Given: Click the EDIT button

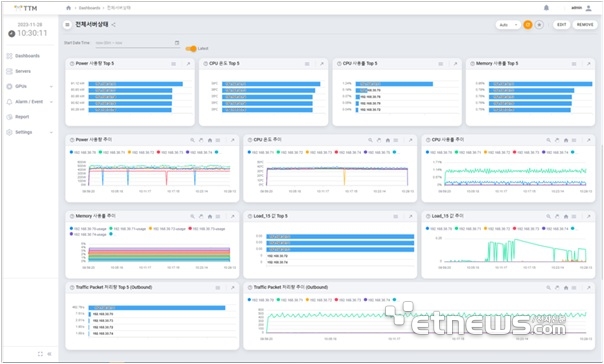Looking at the screenshot, I should click(x=562, y=25).
